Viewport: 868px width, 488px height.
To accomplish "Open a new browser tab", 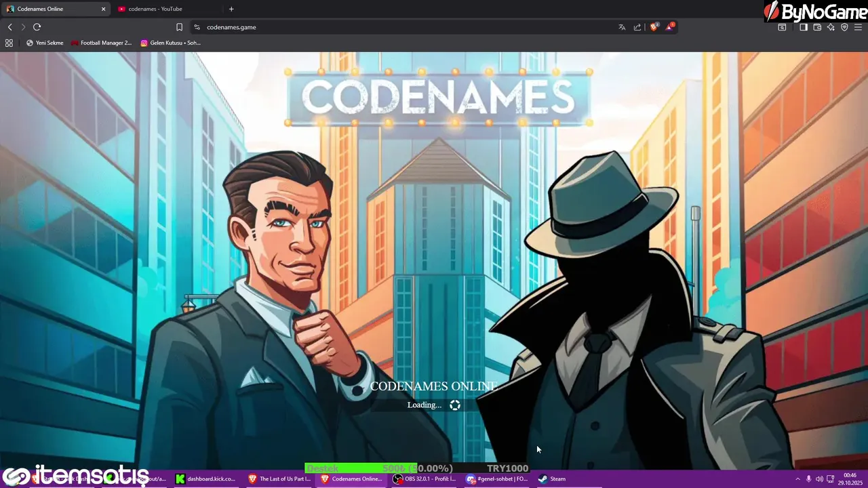I will tap(231, 9).
